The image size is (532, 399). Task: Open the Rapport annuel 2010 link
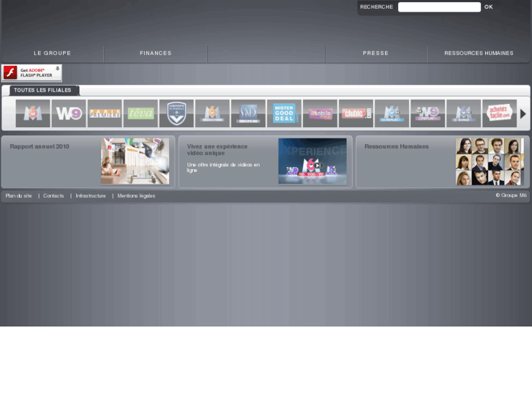tap(40, 146)
